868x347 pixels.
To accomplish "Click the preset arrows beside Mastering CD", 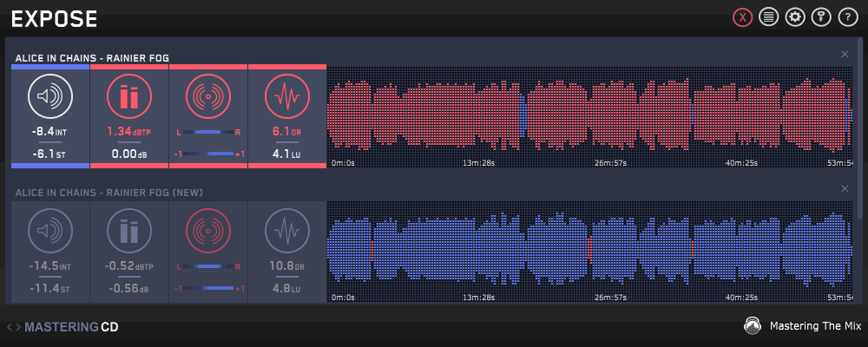I will (x=13, y=327).
